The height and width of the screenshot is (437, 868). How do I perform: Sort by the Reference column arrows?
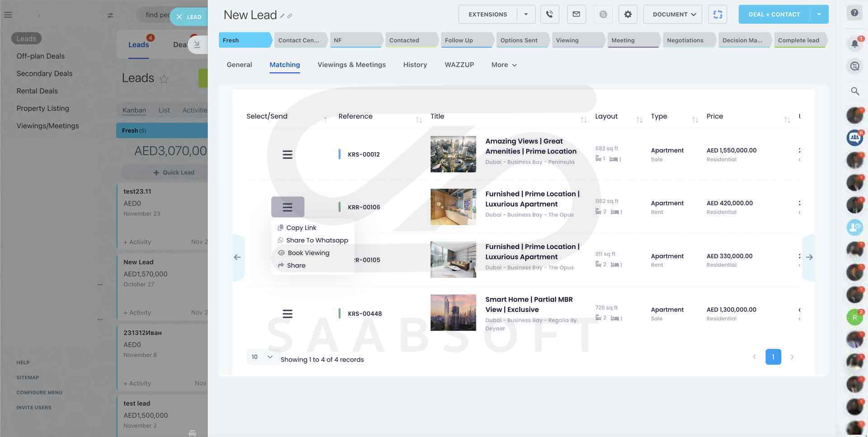tap(419, 120)
